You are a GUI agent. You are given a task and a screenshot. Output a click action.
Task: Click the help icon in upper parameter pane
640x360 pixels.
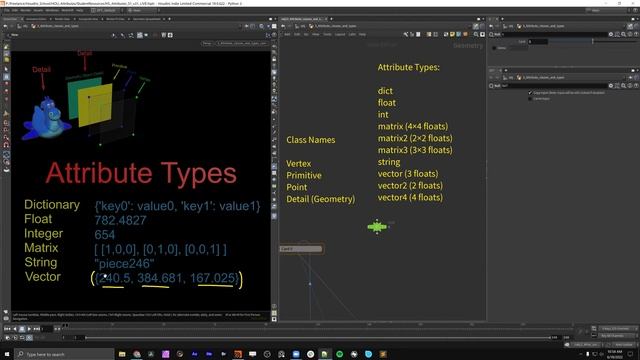pyautogui.click(x=636, y=35)
